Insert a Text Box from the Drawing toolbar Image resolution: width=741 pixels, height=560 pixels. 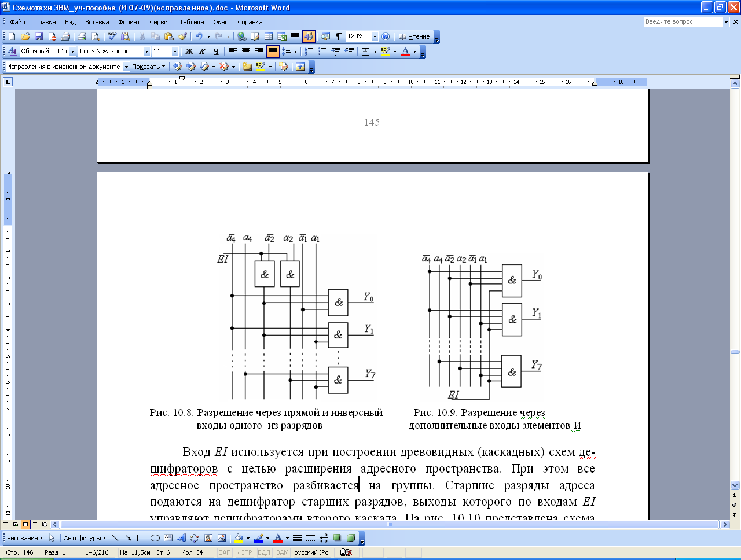168,538
